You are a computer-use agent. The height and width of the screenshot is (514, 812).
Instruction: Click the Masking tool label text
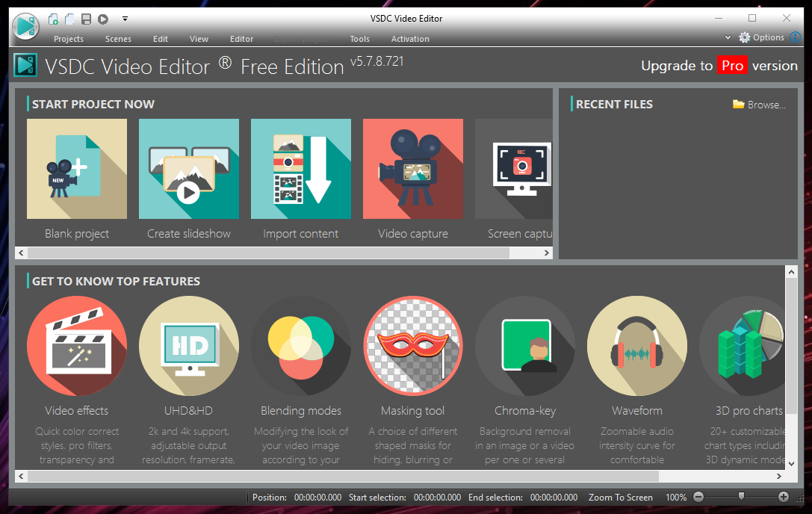point(413,411)
